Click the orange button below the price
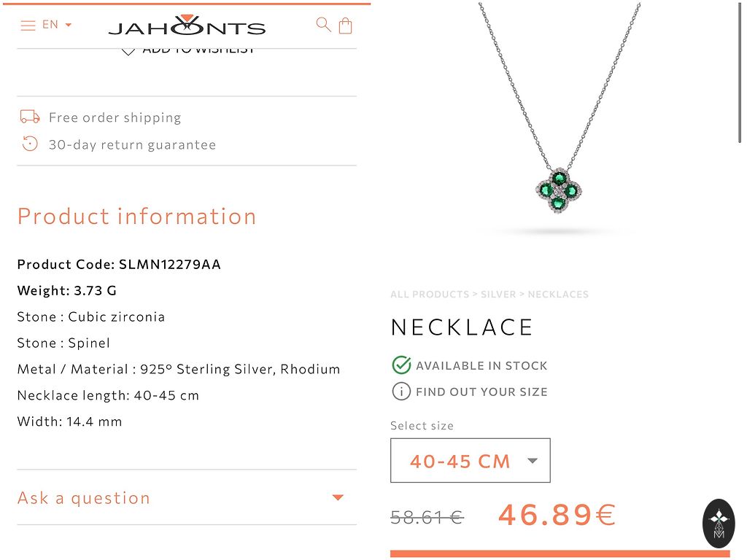The image size is (747, 560). [560, 554]
